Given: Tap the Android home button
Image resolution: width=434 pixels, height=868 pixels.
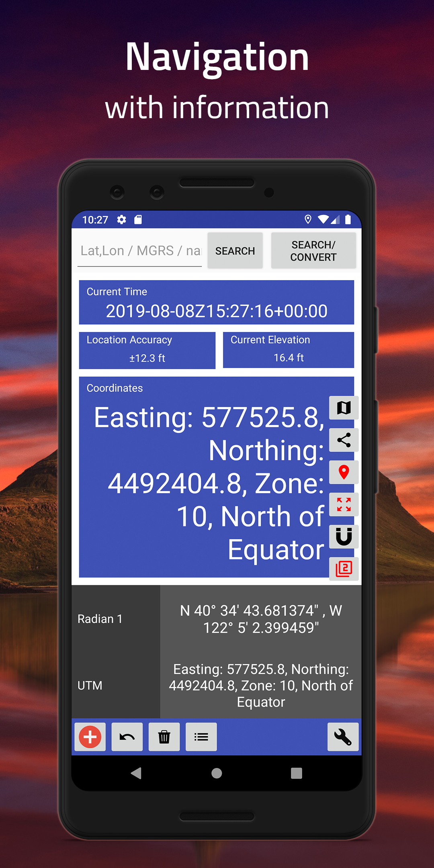Looking at the screenshot, I should click(x=217, y=773).
